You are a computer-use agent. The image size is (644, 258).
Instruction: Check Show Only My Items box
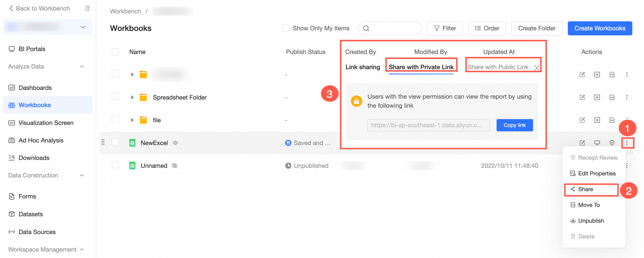click(286, 28)
